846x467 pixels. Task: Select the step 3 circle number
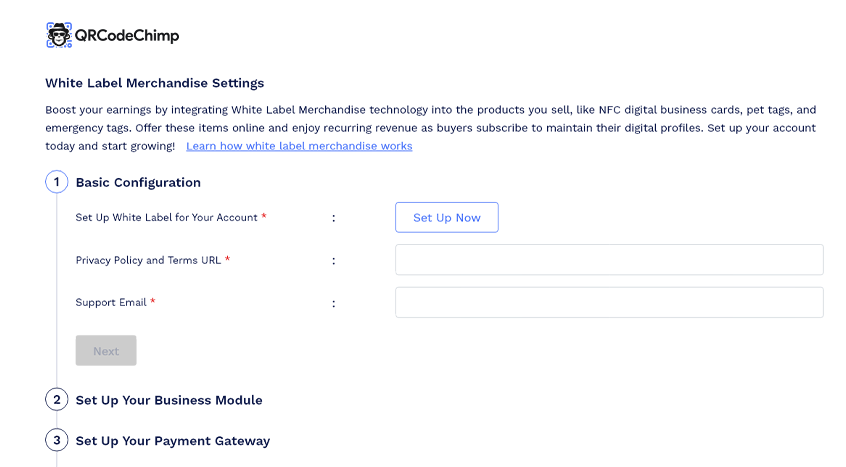[56, 440]
